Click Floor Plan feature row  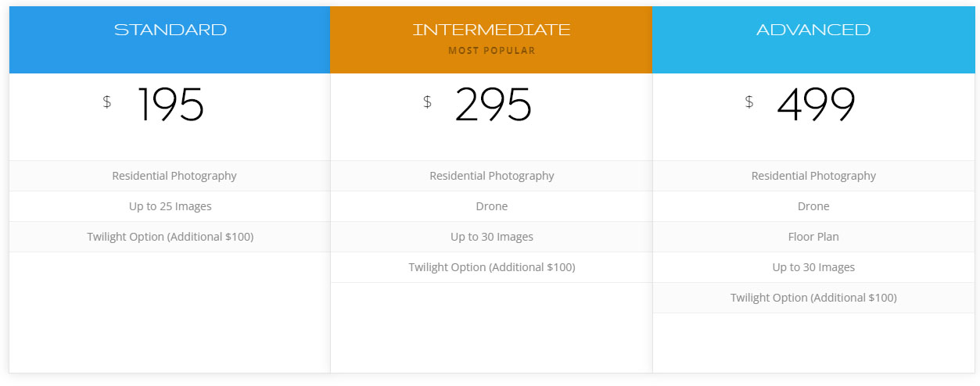click(813, 237)
